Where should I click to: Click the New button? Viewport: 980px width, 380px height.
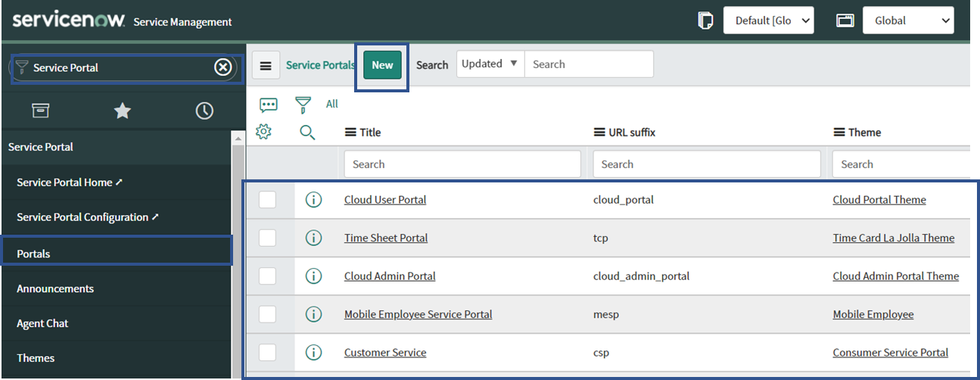pos(382,65)
